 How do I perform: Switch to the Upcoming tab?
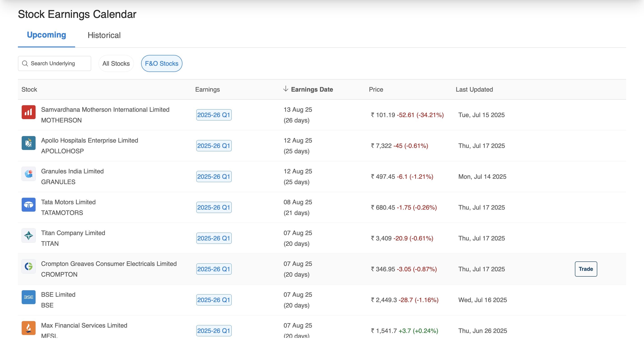[x=47, y=35]
